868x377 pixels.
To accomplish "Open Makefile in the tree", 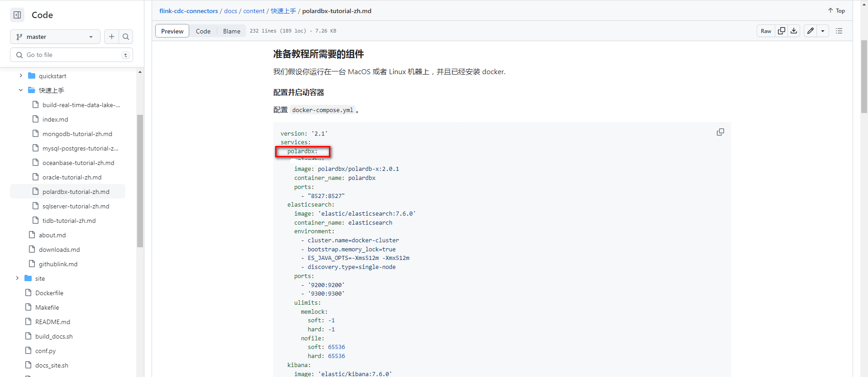I will coord(47,307).
